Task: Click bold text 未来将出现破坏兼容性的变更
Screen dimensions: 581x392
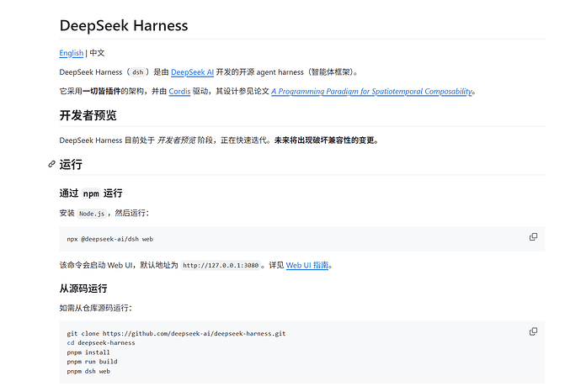Action: [x=324, y=140]
